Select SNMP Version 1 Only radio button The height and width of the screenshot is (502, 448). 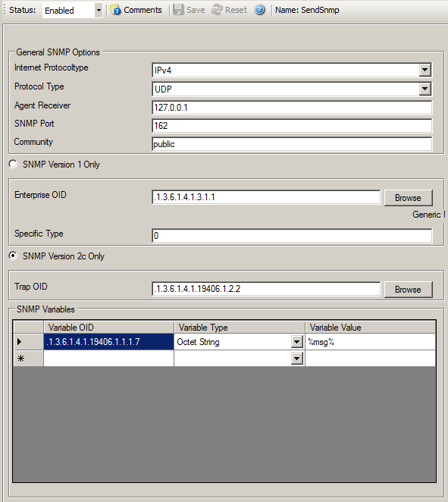tap(13, 165)
